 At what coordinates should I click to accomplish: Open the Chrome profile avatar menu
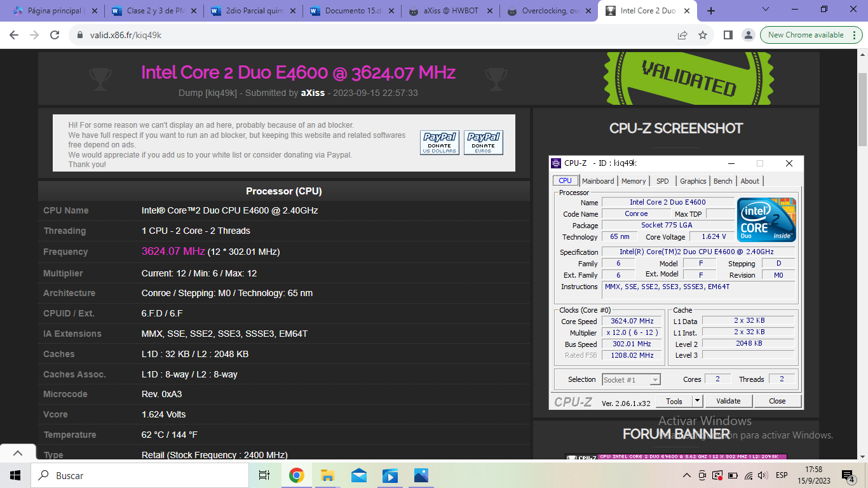click(749, 35)
